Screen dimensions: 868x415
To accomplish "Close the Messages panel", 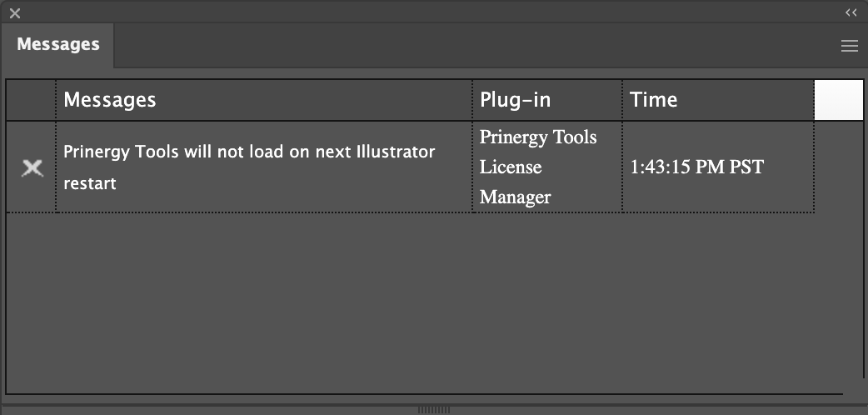I will pyautogui.click(x=15, y=12).
